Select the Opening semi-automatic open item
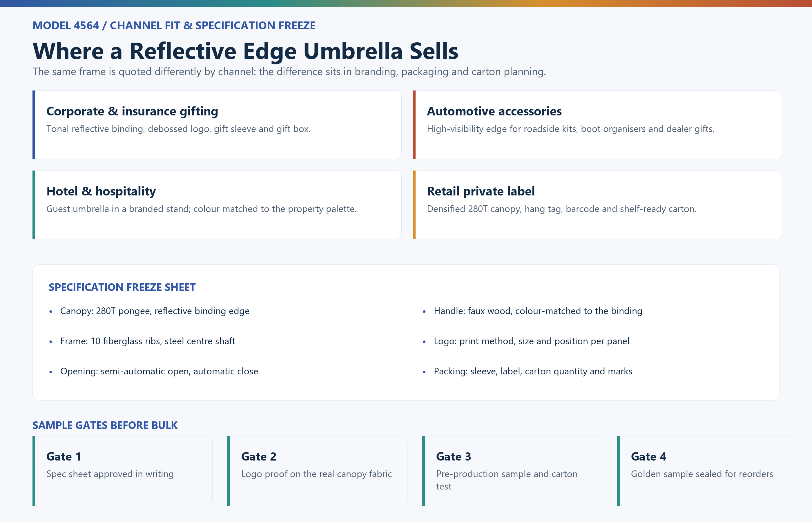The height and width of the screenshot is (522, 812). (159, 371)
